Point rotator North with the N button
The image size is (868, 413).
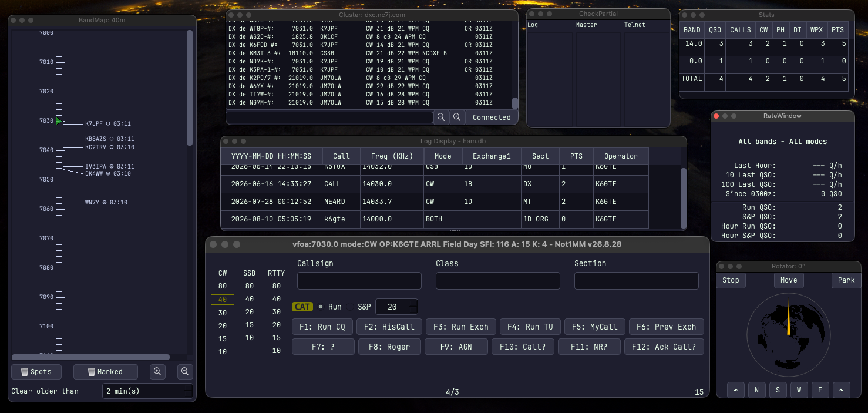pos(757,390)
